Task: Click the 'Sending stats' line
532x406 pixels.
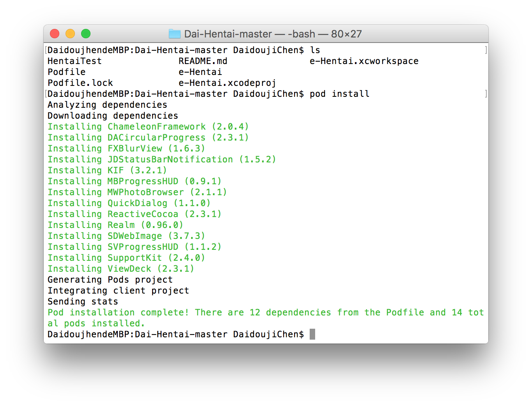Action: point(83,302)
